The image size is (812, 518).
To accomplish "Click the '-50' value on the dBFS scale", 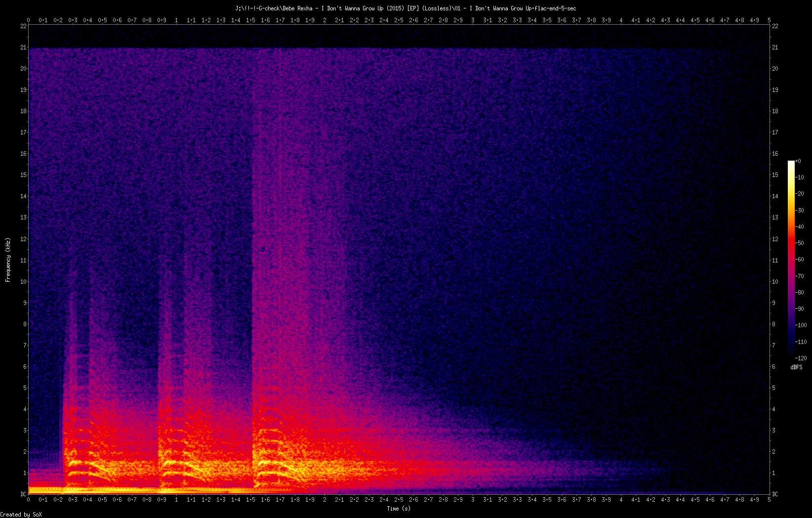I will (x=800, y=243).
